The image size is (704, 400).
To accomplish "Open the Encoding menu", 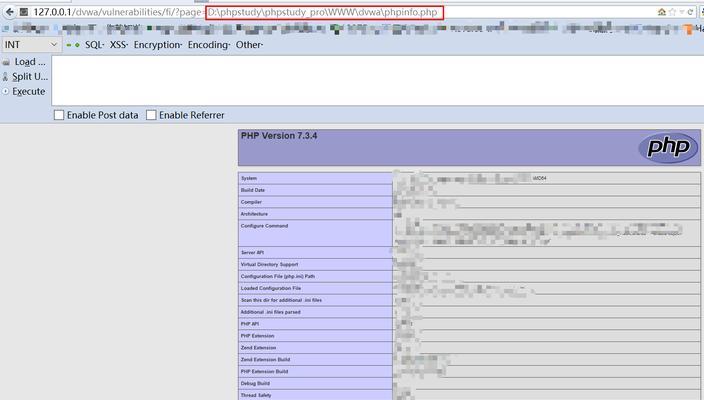I will [x=209, y=45].
